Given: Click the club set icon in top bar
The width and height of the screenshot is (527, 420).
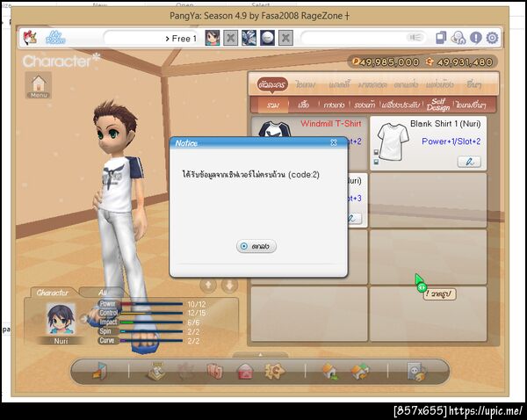Looking at the screenshot, I should pos(249,38).
